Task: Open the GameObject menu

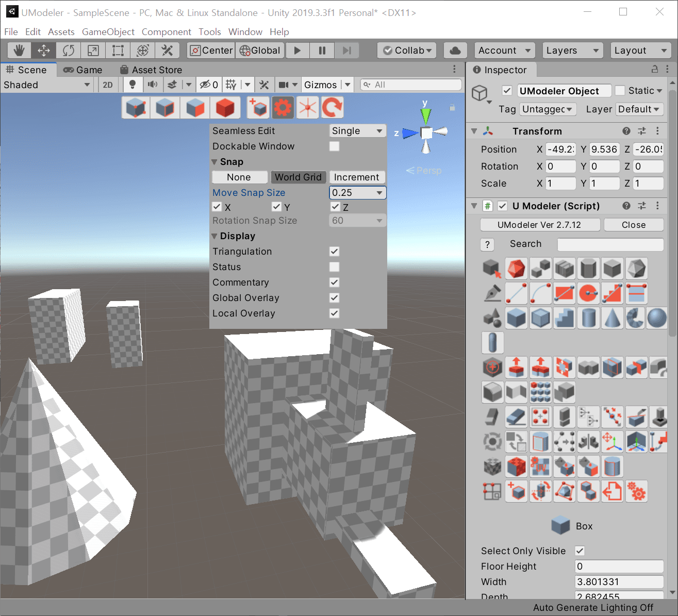Action: click(108, 32)
